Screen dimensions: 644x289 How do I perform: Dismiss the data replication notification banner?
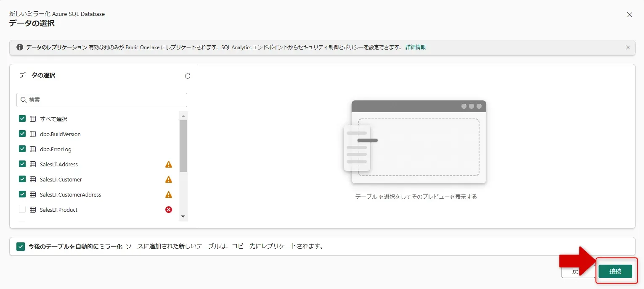click(628, 47)
